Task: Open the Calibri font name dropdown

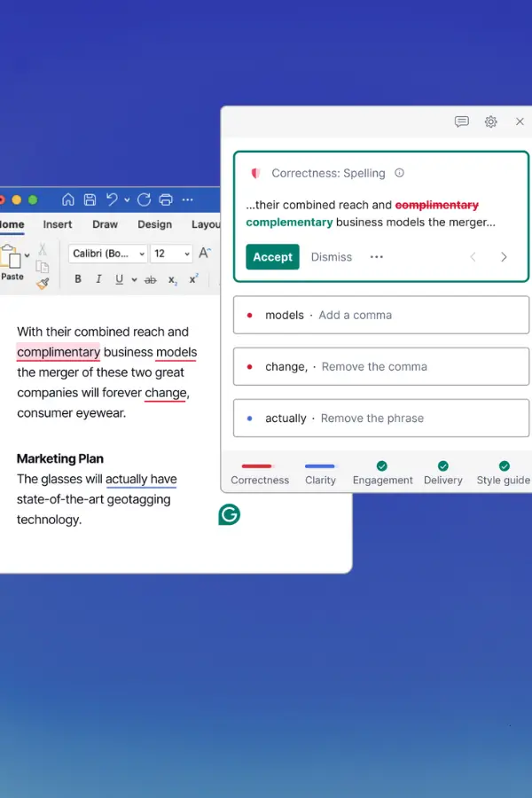Action: 107,254
